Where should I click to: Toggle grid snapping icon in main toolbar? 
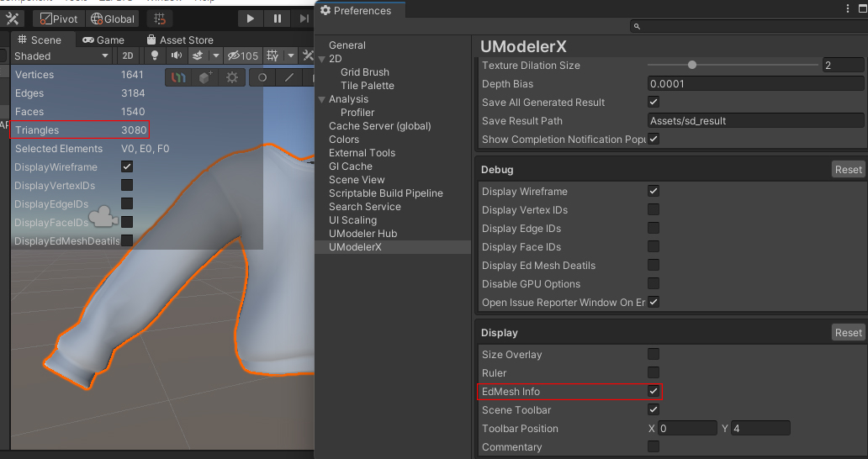(160, 18)
